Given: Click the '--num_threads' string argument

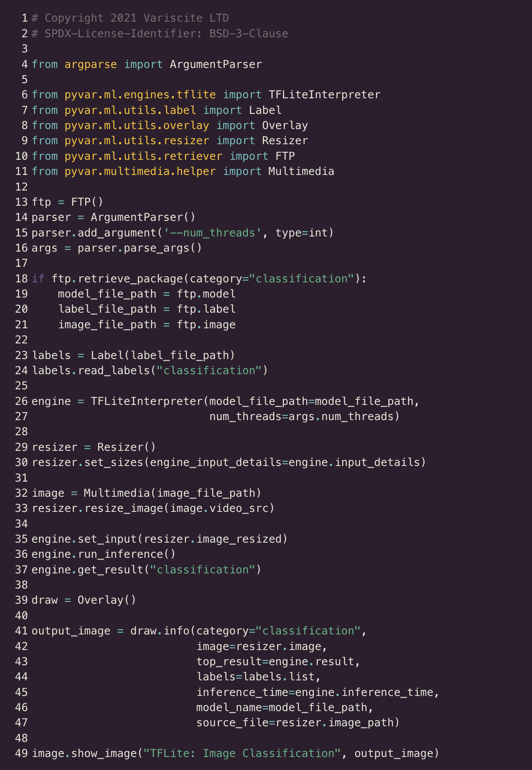Looking at the screenshot, I should [213, 233].
